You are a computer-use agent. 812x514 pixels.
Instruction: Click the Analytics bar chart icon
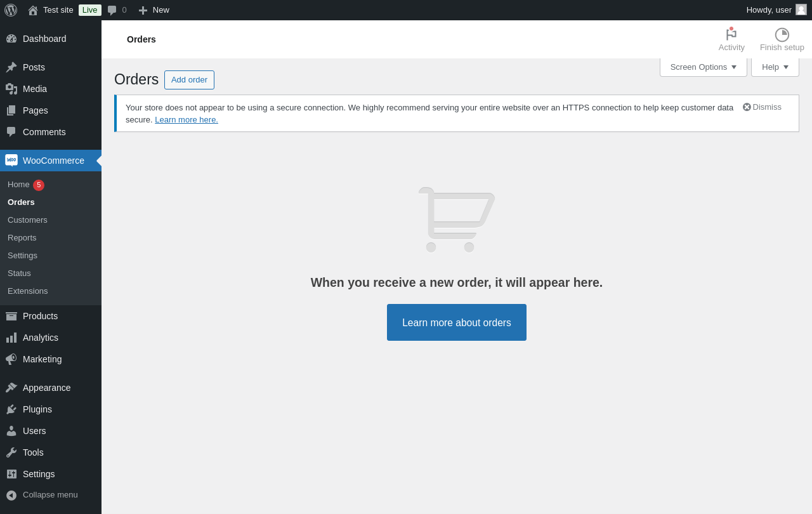click(11, 338)
